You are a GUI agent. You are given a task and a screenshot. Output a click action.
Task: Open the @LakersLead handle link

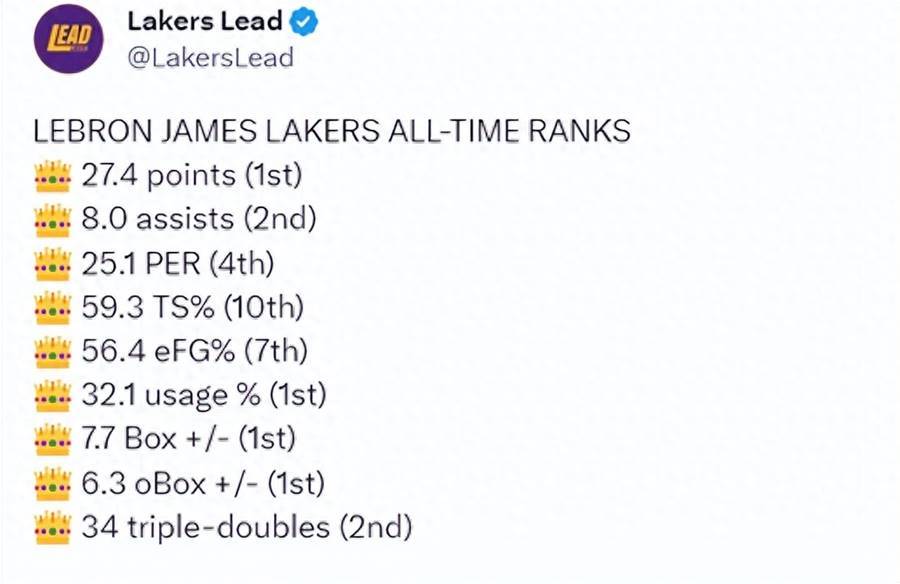pos(210,57)
